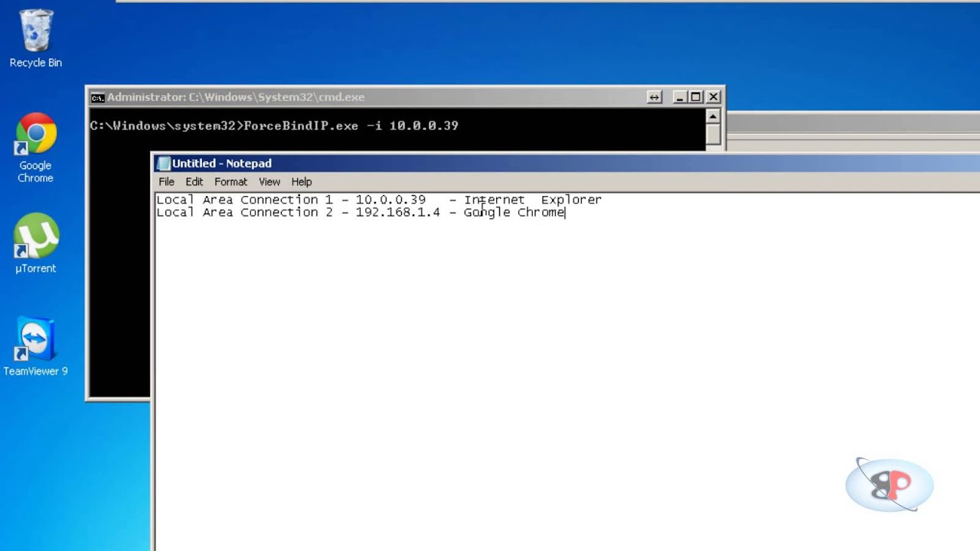The image size is (980, 551).
Task: Open the Notepad View menu
Action: coord(269,181)
